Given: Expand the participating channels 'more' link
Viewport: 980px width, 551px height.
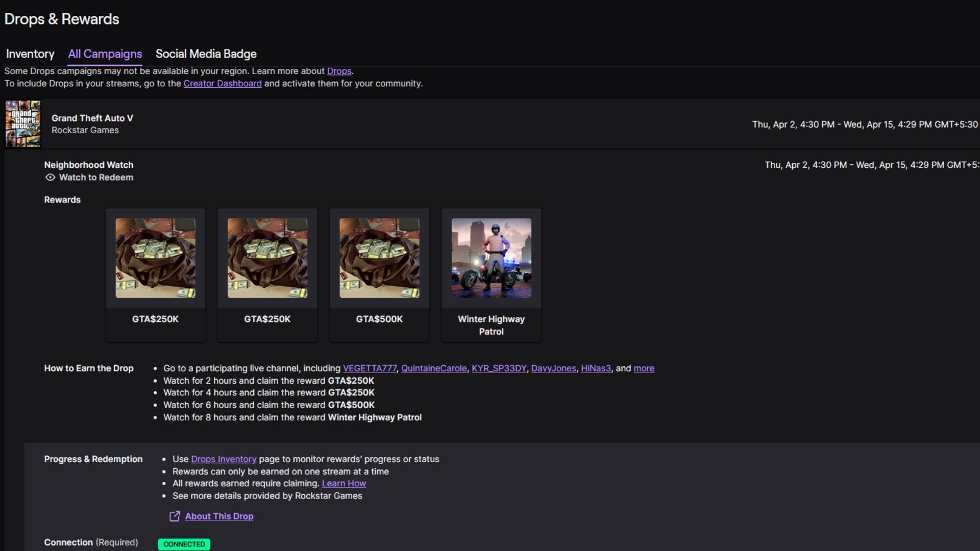Looking at the screenshot, I should 644,368.
